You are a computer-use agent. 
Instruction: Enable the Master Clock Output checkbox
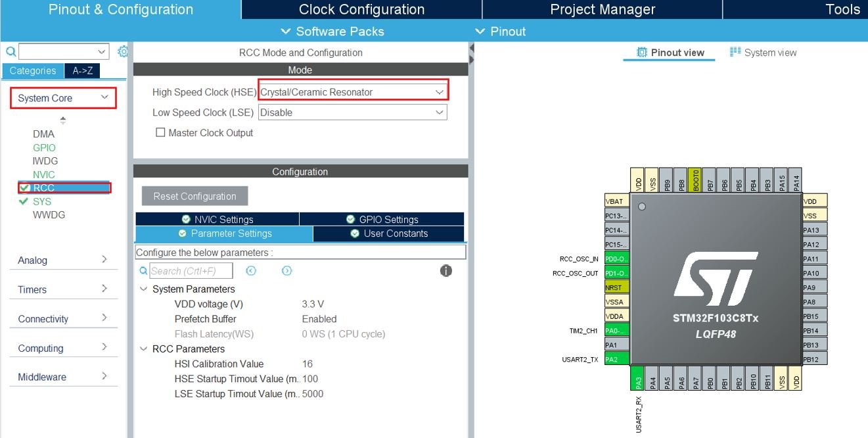160,133
